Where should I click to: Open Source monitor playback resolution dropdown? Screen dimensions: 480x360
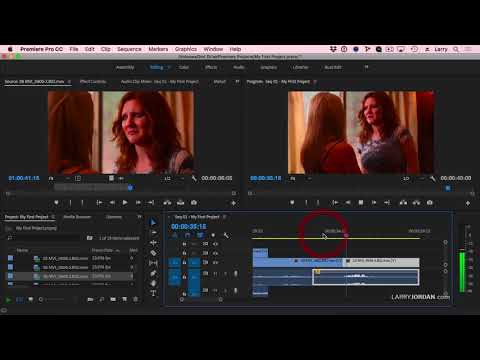(173, 178)
